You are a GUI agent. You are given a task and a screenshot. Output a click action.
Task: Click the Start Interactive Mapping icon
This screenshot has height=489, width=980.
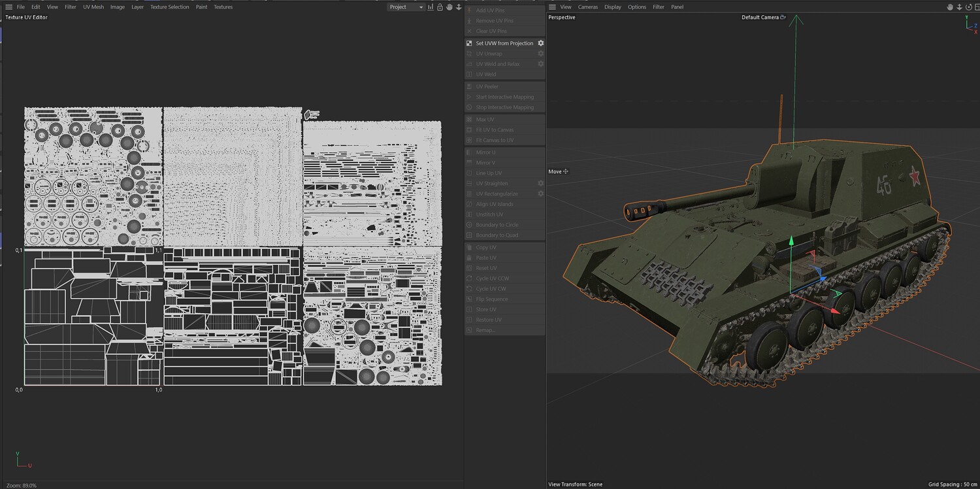click(x=469, y=97)
